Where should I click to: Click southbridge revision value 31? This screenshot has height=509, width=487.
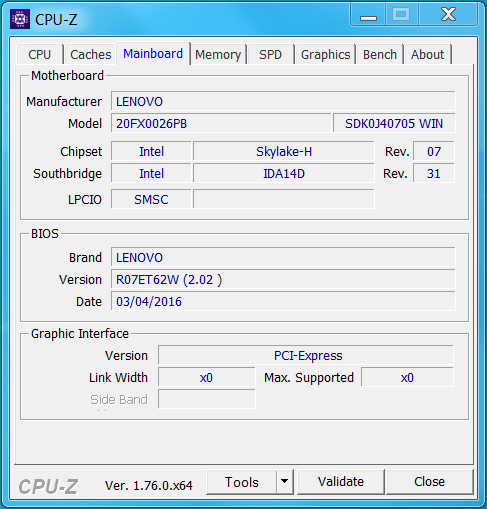pyautogui.click(x=434, y=174)
